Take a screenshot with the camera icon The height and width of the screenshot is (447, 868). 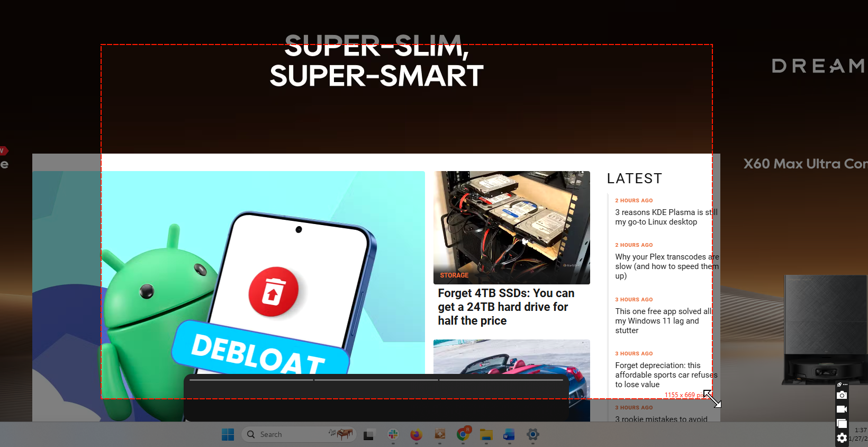[x=842, y=395]
